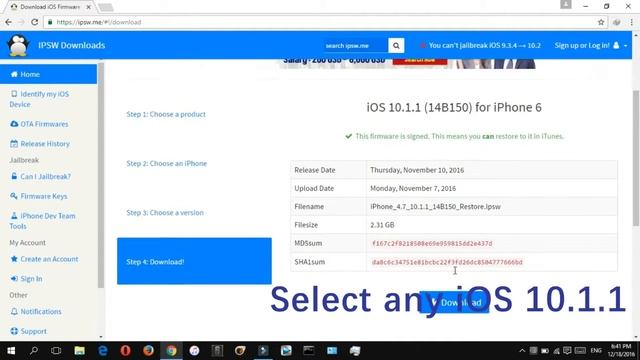Open the Home sidebar item
640x360 pixels.
pos(48,74)
